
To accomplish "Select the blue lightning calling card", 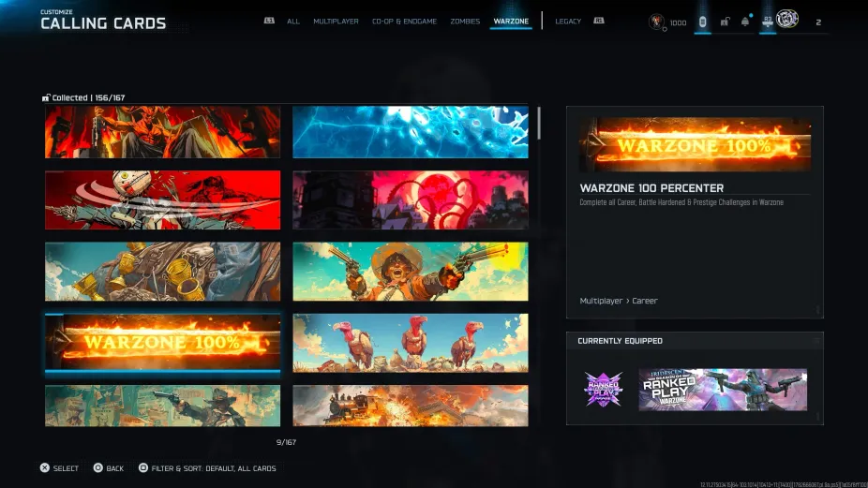I will 411,132.
